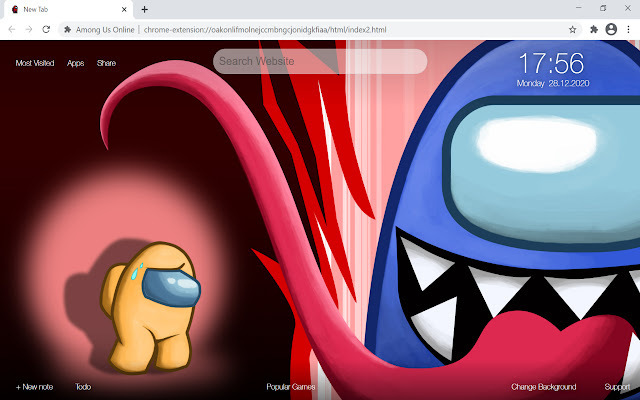Minimize the Chrome window

pyautogui.click(x=579, y=8)
